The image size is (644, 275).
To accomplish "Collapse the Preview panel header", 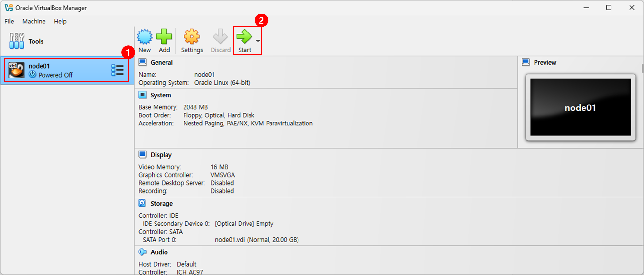I will 545,62.
